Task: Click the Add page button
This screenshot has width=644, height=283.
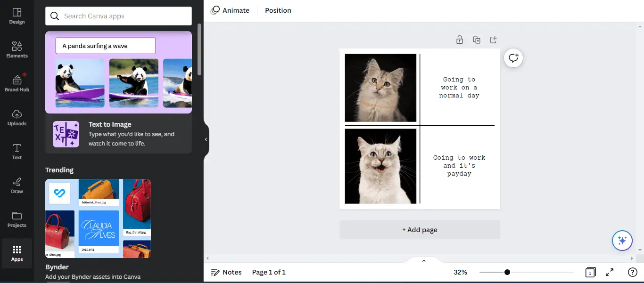Action: pyautogui.click(x=420, y=230)
